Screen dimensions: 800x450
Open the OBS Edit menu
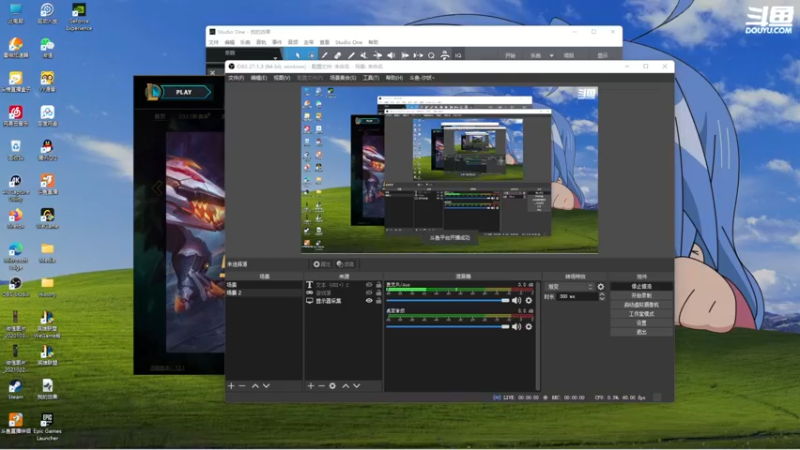click(x=259, y=78)
